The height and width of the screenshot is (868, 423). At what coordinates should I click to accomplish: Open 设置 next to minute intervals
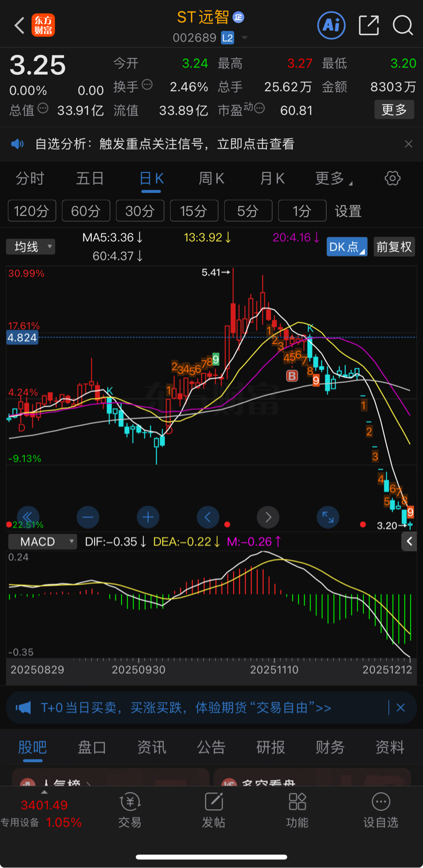pyautogui.click(x=348, y=211)
